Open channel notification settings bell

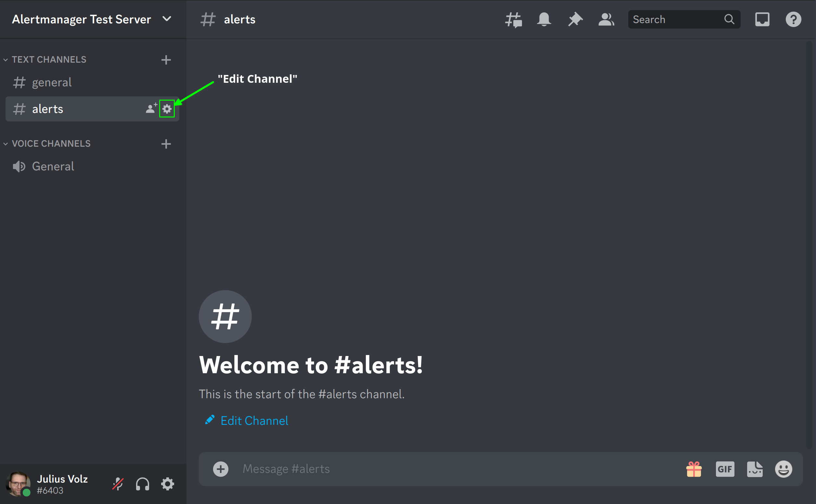point(544,19)
